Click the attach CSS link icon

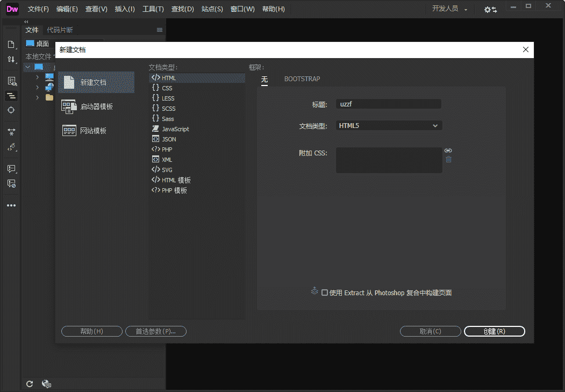[x=448, y=151]
